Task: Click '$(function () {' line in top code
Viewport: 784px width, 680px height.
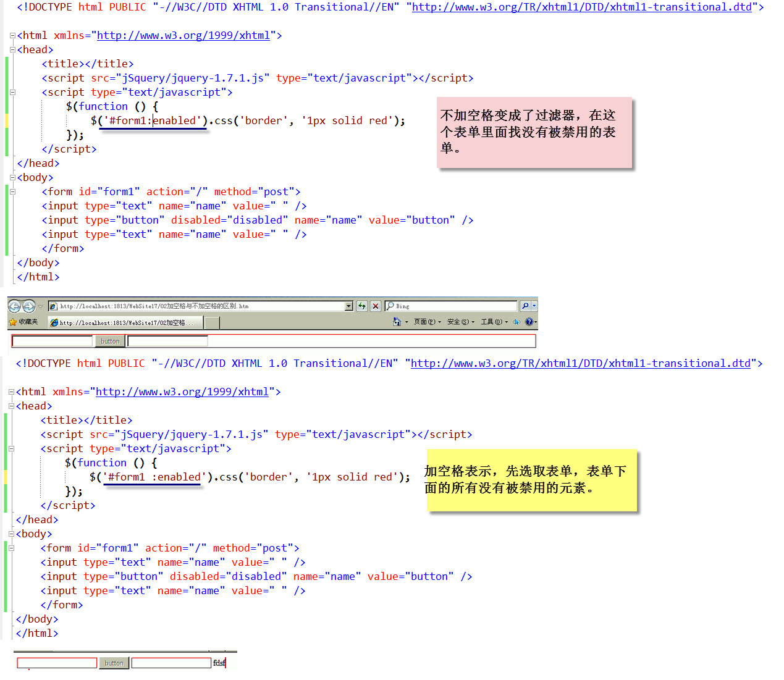Action: click(x=112, y=107)
